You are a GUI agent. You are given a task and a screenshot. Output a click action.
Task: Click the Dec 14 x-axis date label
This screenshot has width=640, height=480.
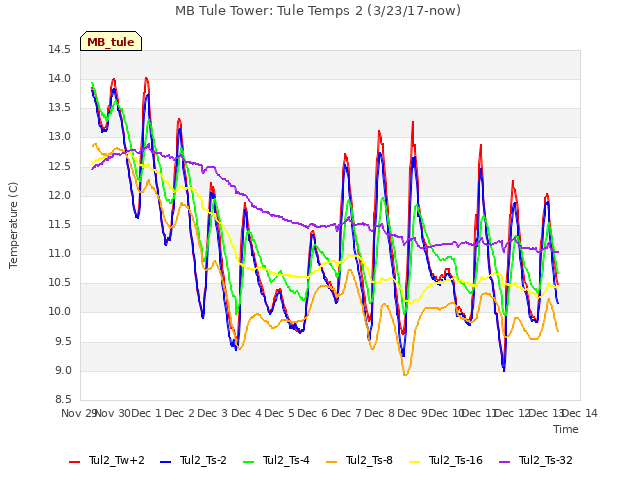[x=580, y=413]
